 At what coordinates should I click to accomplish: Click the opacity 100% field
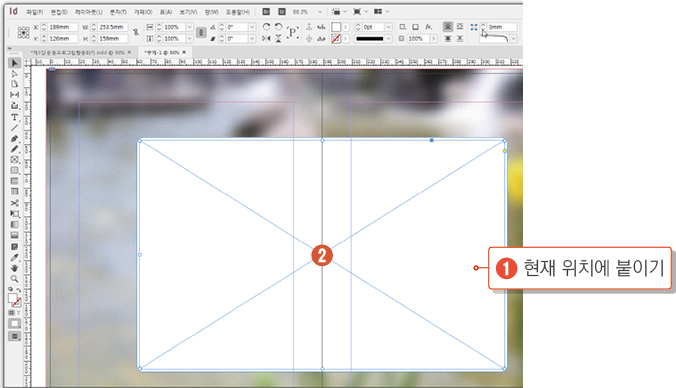418,38
